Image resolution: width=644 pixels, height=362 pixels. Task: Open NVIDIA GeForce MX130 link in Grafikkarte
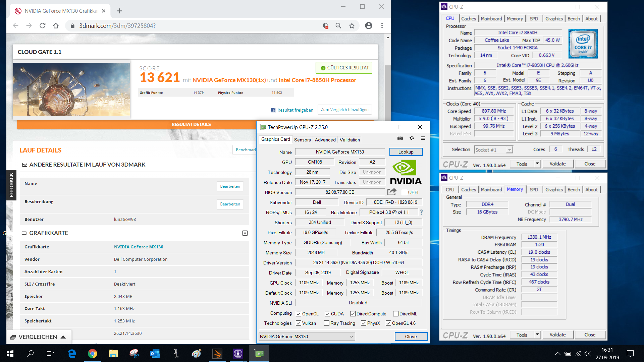click(x=139, y=247)
